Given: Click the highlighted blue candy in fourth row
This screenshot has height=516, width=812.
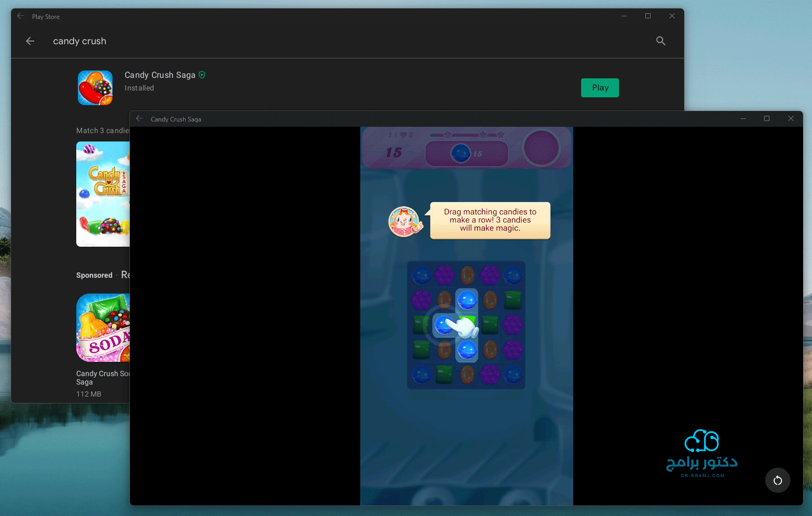Looking at the screenshot, I should point(466,349).
